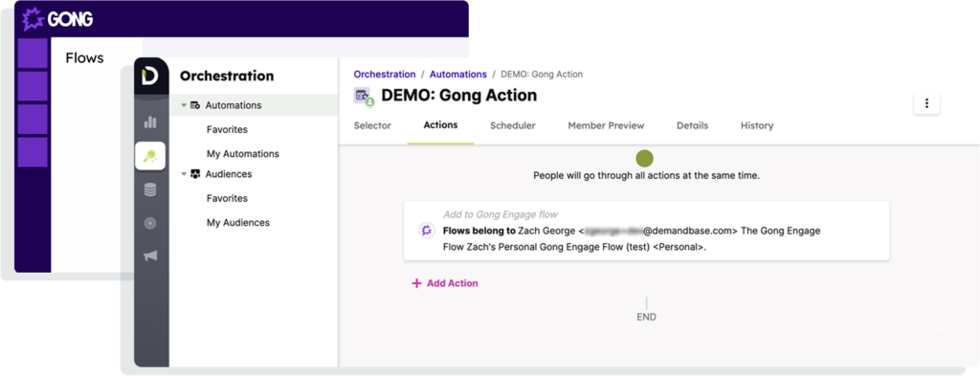Open the three-dot more options menu
This screenshot has width=980, height=376.
(926, 103)
